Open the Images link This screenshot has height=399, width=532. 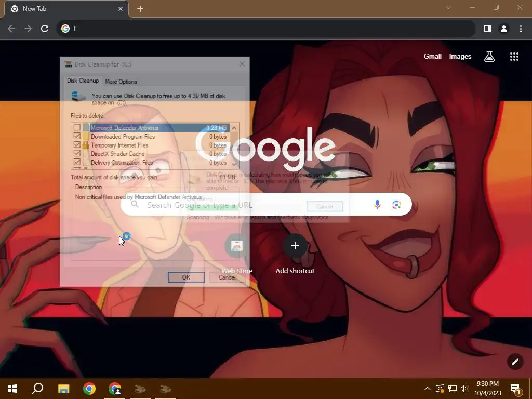[x=460, y=57]
